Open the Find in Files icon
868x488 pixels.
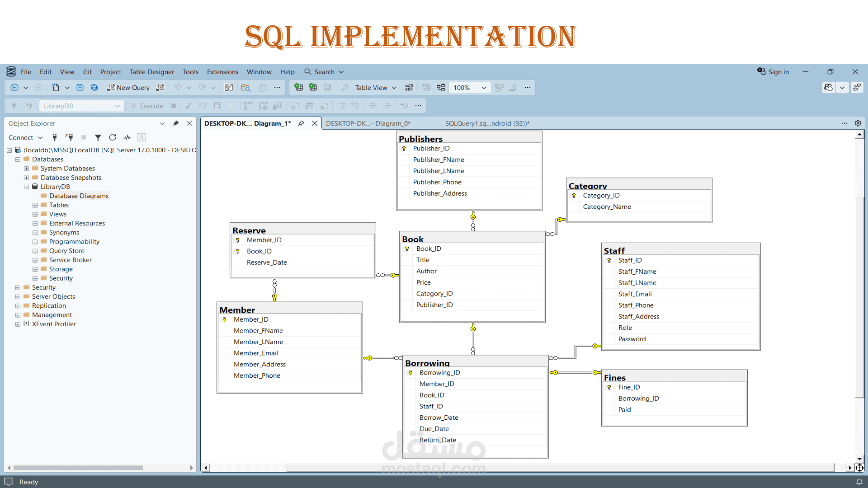tap(245, 88)
